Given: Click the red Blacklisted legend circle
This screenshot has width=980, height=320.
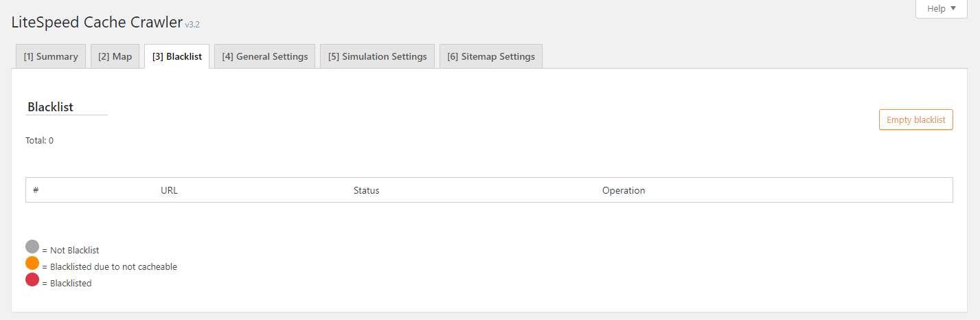Looking at the screenshot, I should 32,279.
